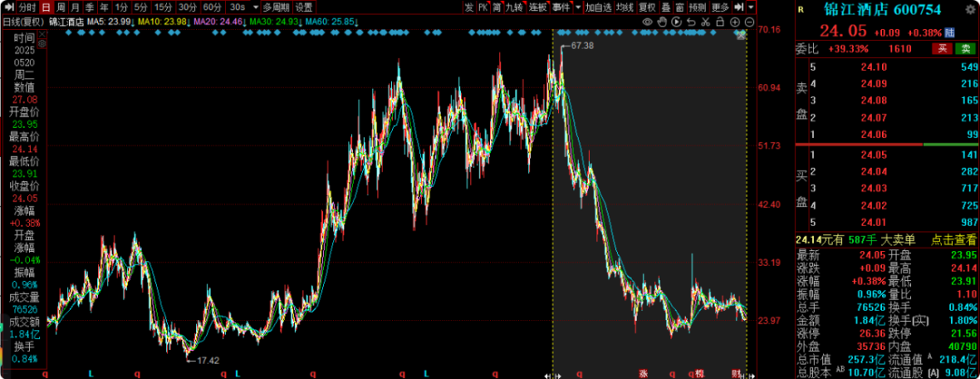Select the 30s period option
The width and height of the screenshot is (980, 379).
tap(237, 7)
